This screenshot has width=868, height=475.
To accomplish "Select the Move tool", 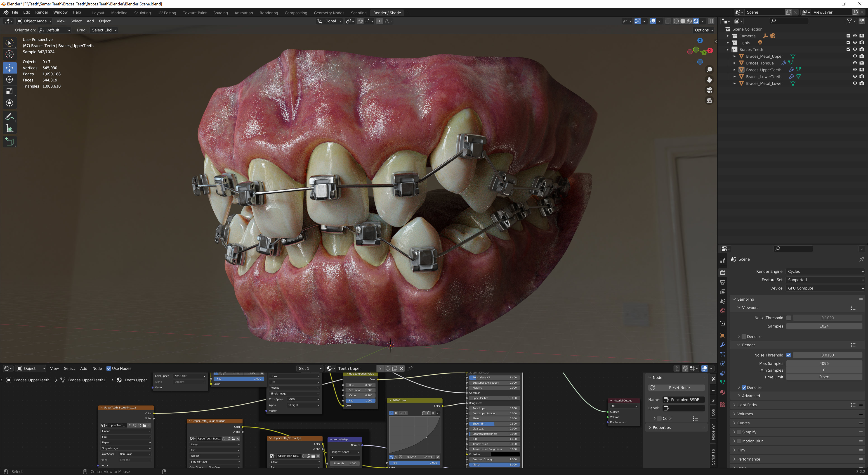I will click(x=9, y=68).
